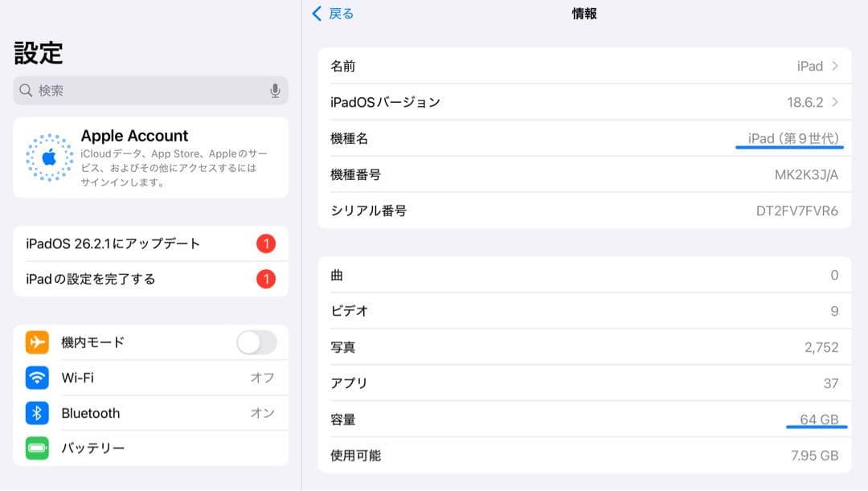The width and height of the screenshot is (868, 491).
Task: Click the 設定 heading
Action: tap(39, 53)
